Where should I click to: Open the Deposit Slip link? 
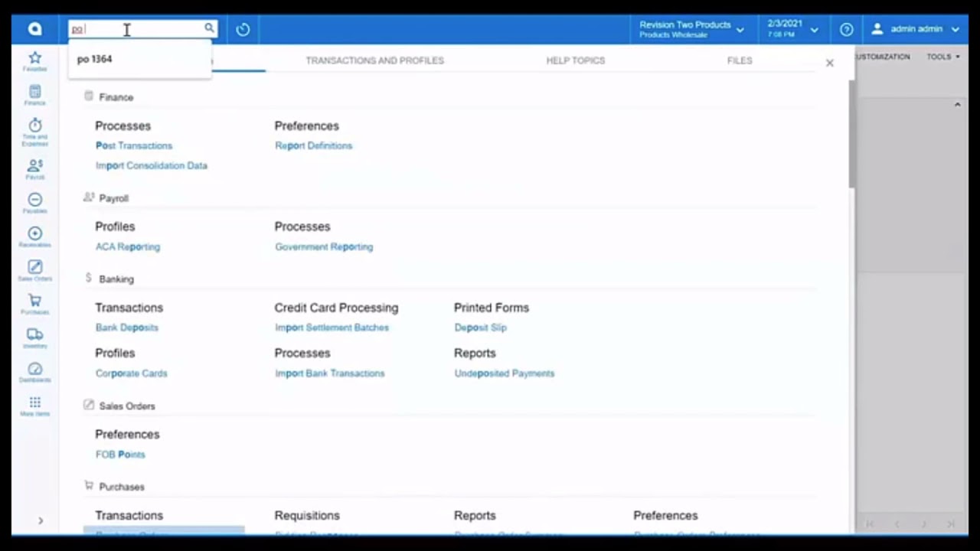pos(480,328)
